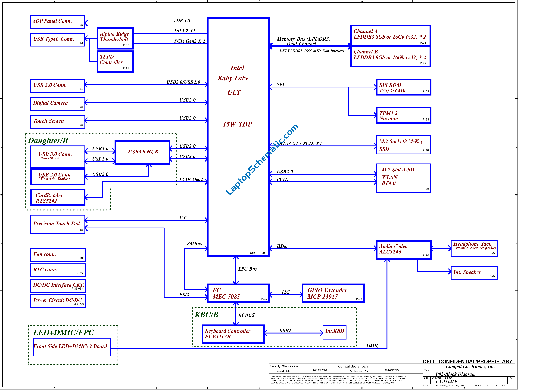The image size is (555, 392).
Task: Click the PCIE Gen2 bus label
Action: point(191,179)
